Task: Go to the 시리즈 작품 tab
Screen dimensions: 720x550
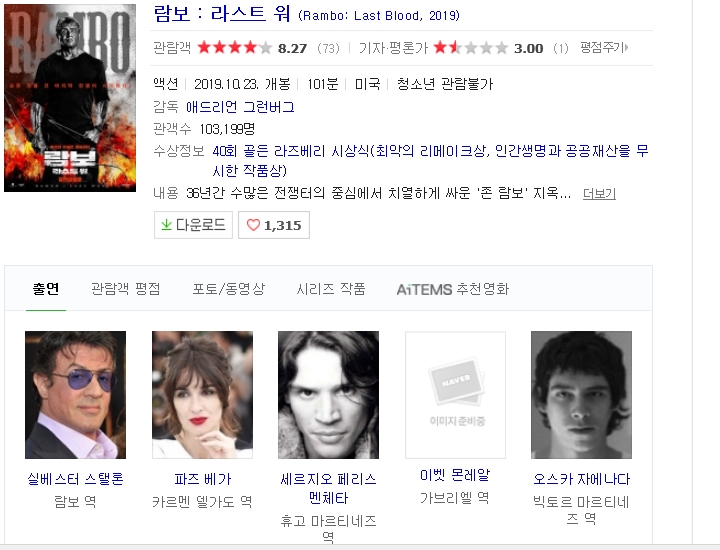Action: click(x=330, y=289)
